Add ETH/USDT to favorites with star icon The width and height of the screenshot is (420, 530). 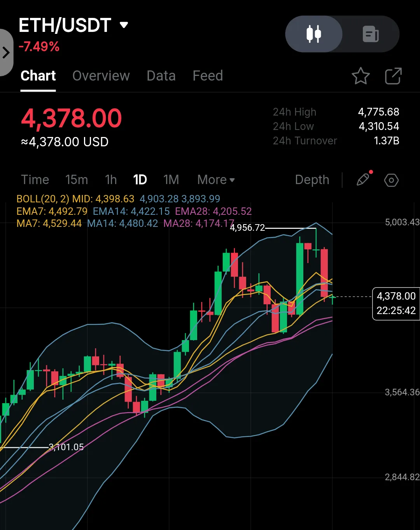(360, 76)
